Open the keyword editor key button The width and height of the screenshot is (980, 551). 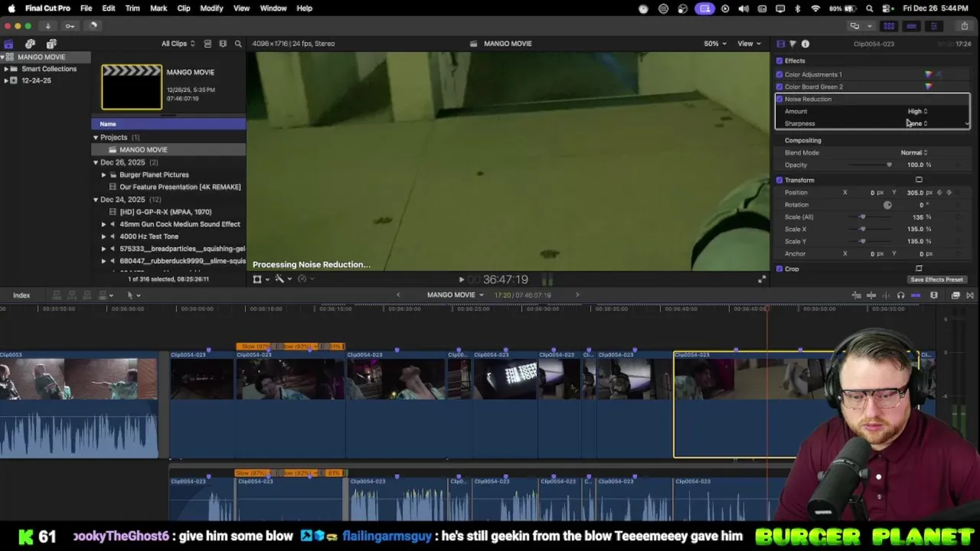click(x=70, y=25)
